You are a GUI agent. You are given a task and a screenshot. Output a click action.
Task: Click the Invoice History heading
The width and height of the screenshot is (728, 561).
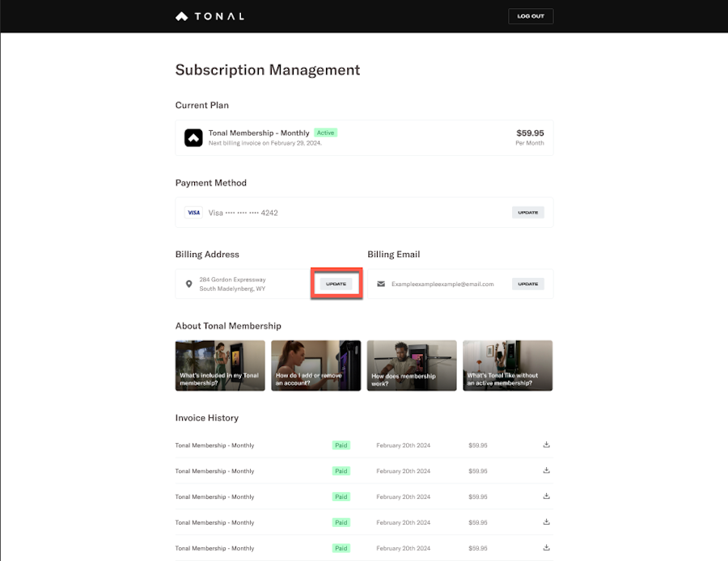206,418
